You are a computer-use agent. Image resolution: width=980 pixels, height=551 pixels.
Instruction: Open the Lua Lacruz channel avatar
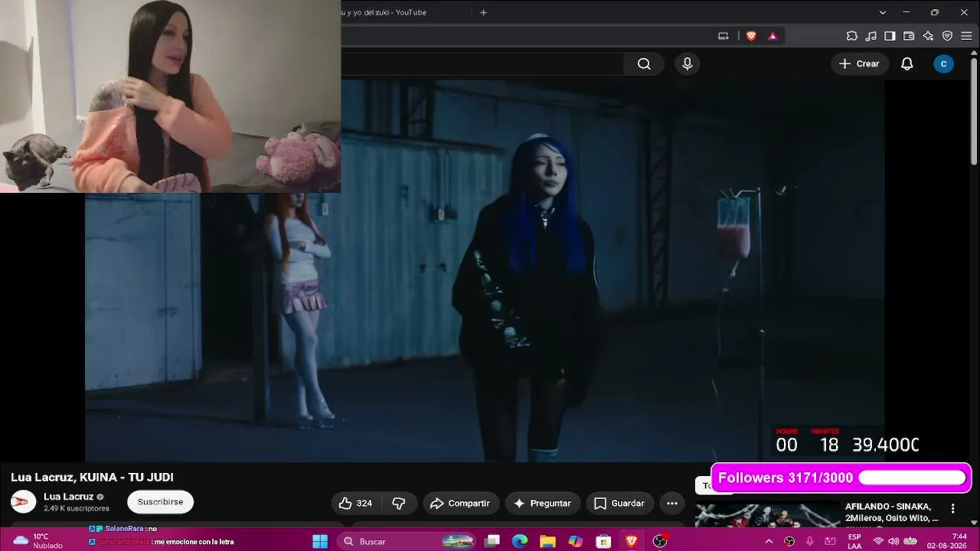[23, 502]
